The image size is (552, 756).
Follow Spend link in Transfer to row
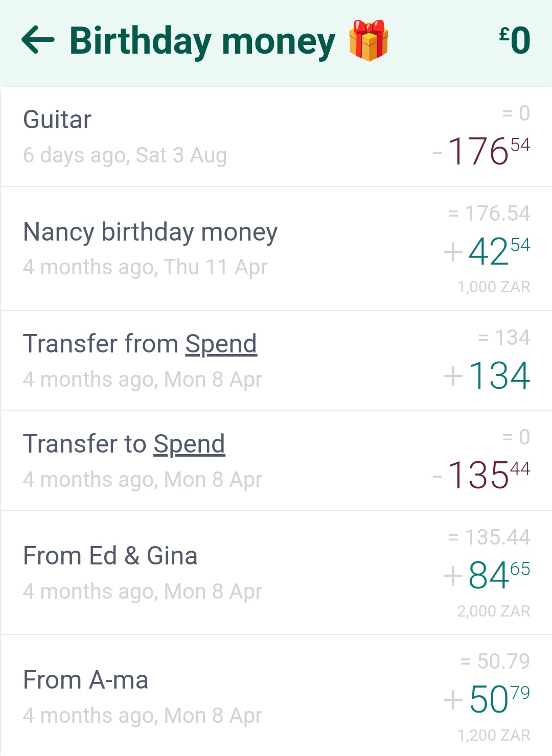pyautogui.click(x=189, y=444)
